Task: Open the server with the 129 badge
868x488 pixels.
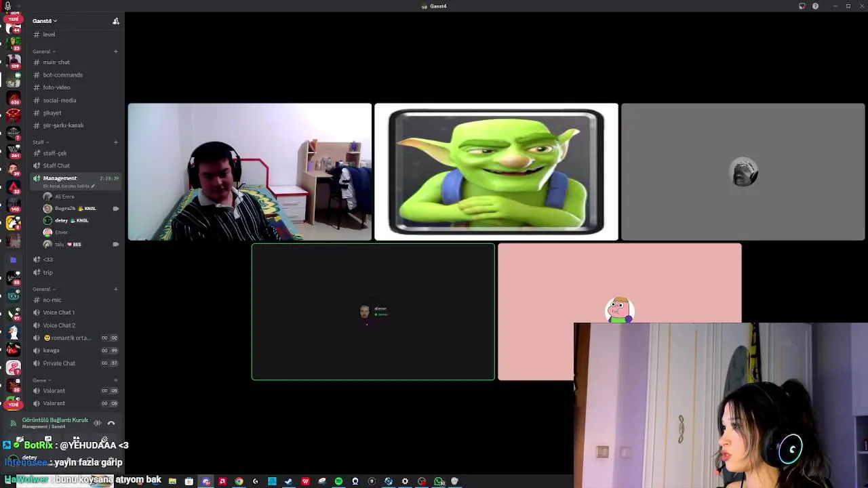Action: (13, 61)
